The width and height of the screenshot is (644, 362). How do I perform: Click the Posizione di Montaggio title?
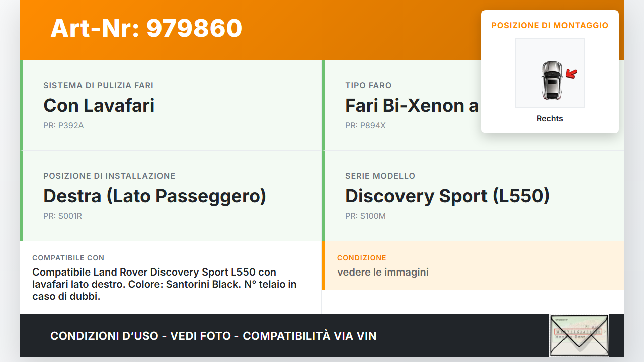coord(549,25)
